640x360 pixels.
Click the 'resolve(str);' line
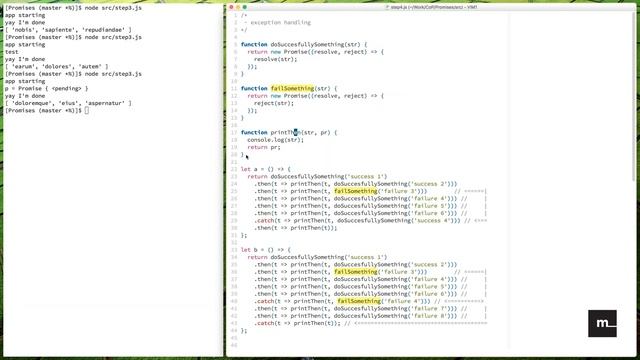click(276, 59)
